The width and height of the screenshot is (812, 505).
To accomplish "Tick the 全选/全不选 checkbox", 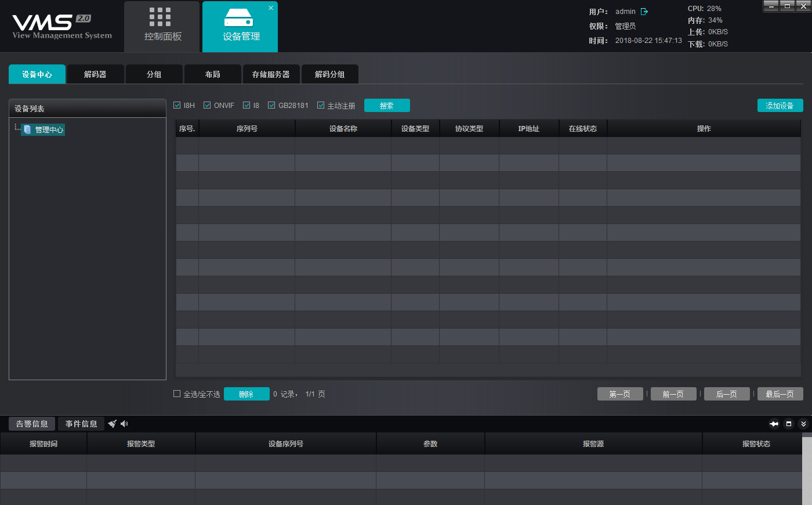I will tap(177, 394).
